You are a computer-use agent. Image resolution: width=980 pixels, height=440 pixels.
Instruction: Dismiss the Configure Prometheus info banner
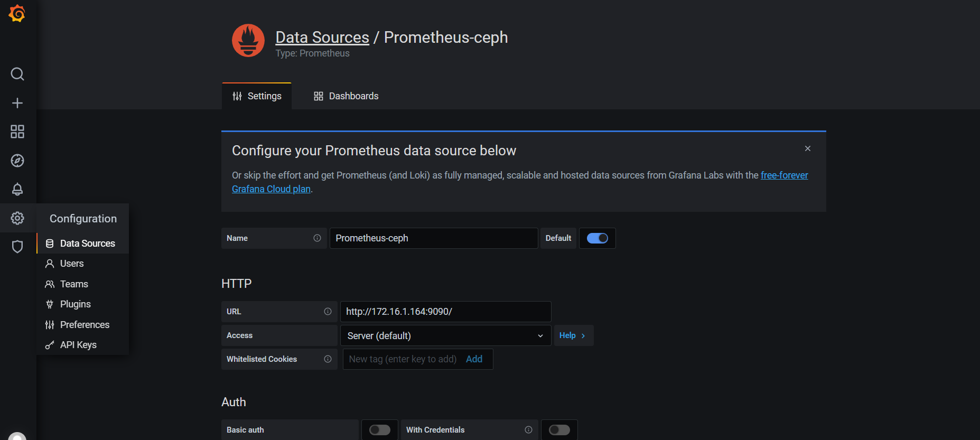pos(807,148)
